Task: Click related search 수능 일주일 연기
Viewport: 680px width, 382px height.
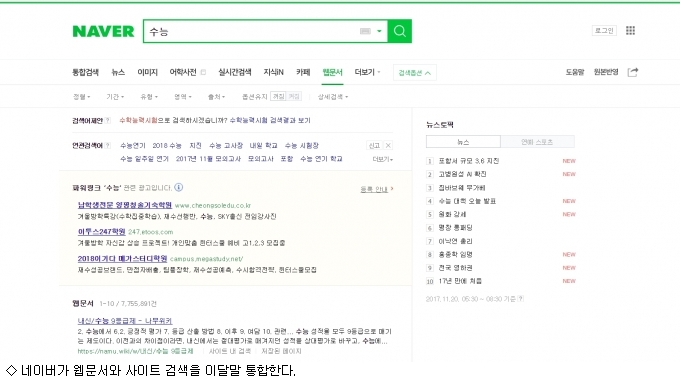Action: 144,159
